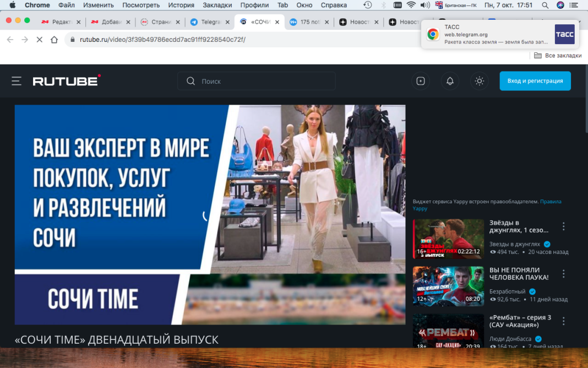Open the Звёзды в джунглях video thumbnail
The image size is (588, 368).
(448, 239)
